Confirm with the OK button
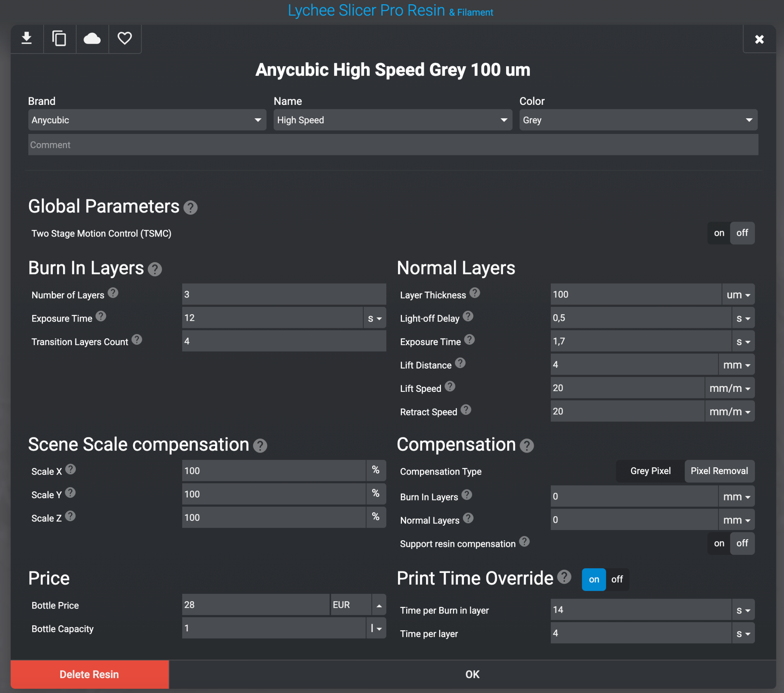784x693 pixels. (x=472, y=674)
